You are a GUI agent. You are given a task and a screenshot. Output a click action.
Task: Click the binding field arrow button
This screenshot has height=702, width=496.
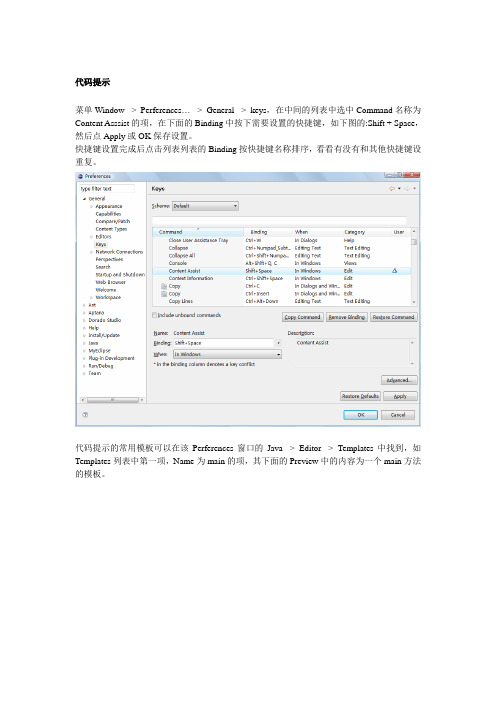click(278, 343)
